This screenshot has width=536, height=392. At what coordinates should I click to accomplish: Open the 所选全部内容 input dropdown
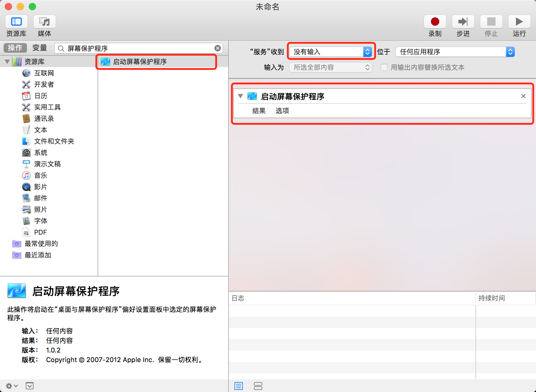tap(331, 67)
